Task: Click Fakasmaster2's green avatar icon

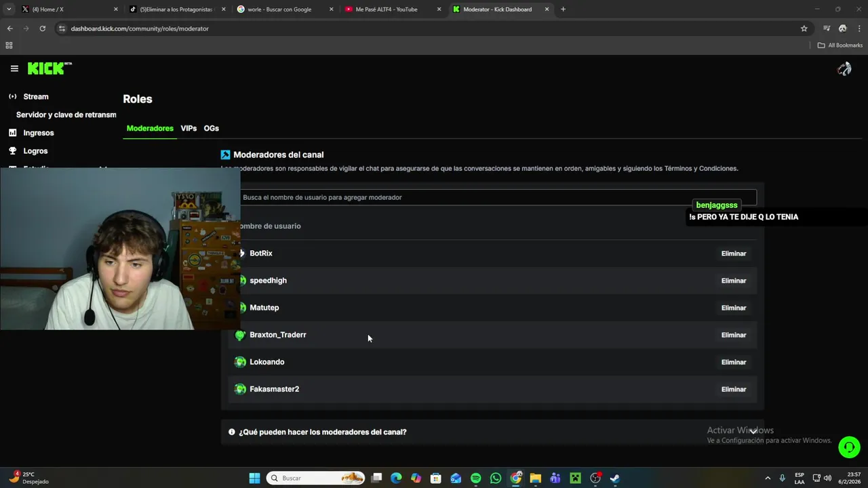Action: pyautogui.click(x=240, y=389)
